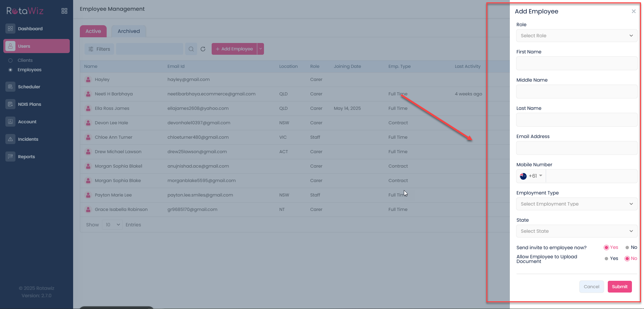The image size is (644, 309).
Task: Click the Reports sidebar icon
Action: coord(10,157)
